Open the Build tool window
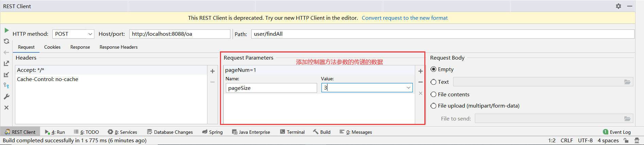Screen dimensions: 644x145 point(322,132)
